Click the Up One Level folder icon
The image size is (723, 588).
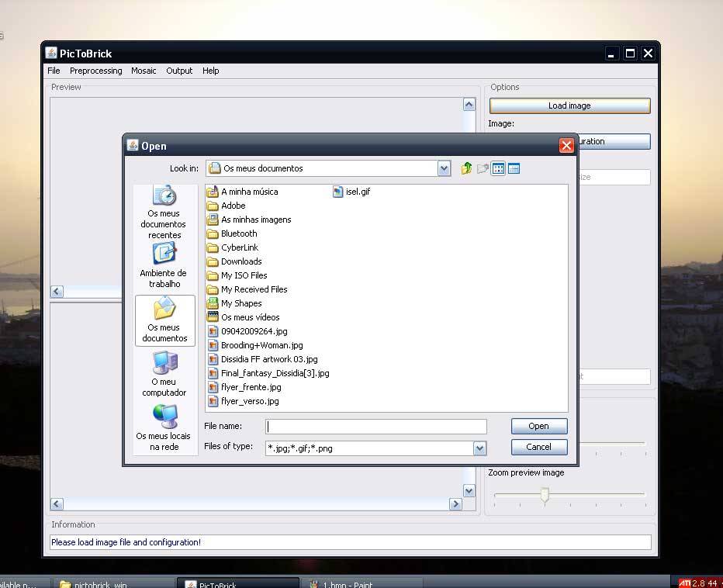tap(466, 168)
